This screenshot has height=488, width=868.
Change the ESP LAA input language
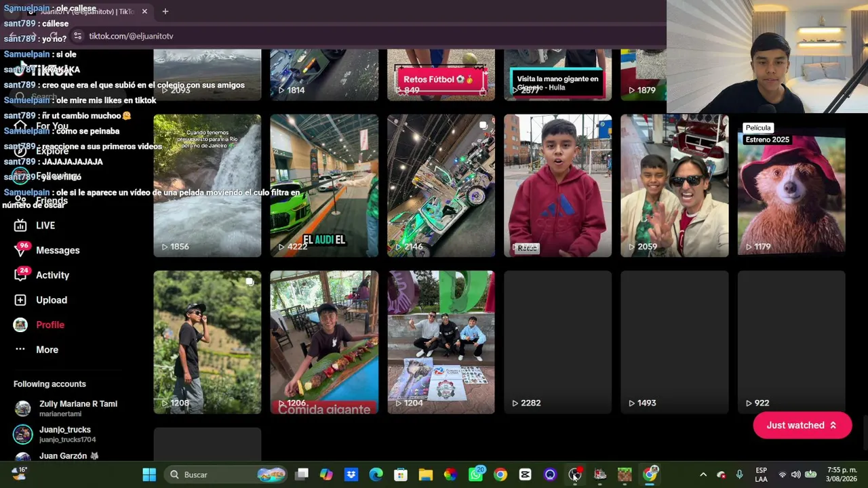[x=762, y=474]
